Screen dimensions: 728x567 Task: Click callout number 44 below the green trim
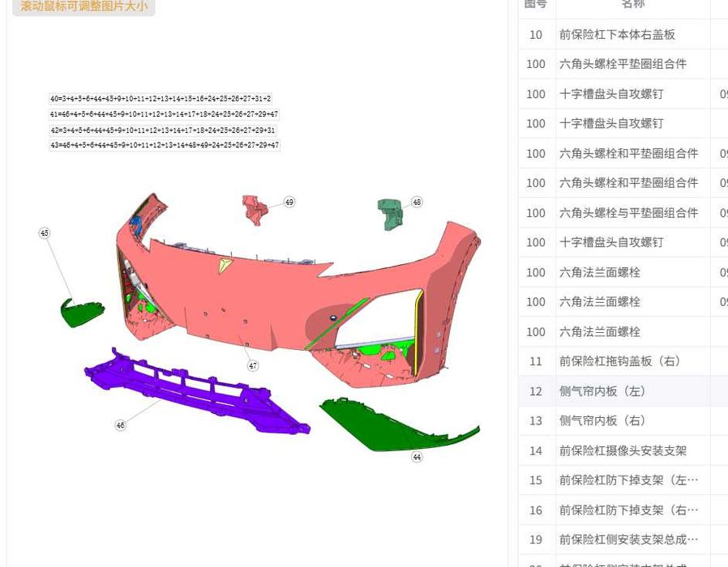click(x=417, y=457)
